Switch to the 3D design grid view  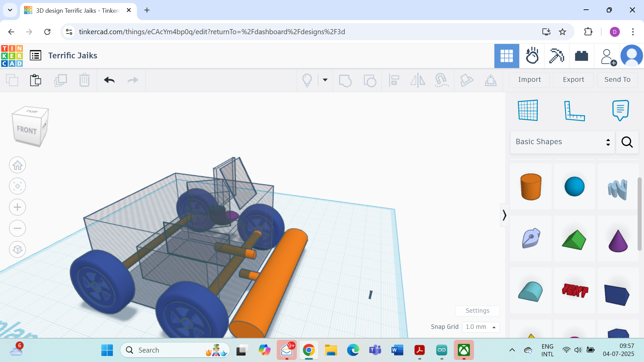point(506,56)
